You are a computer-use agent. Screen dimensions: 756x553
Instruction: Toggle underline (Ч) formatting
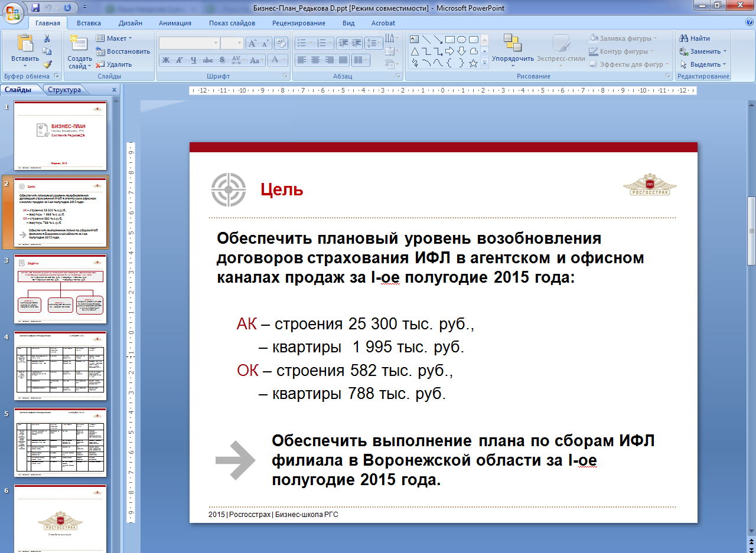point(194,60)
